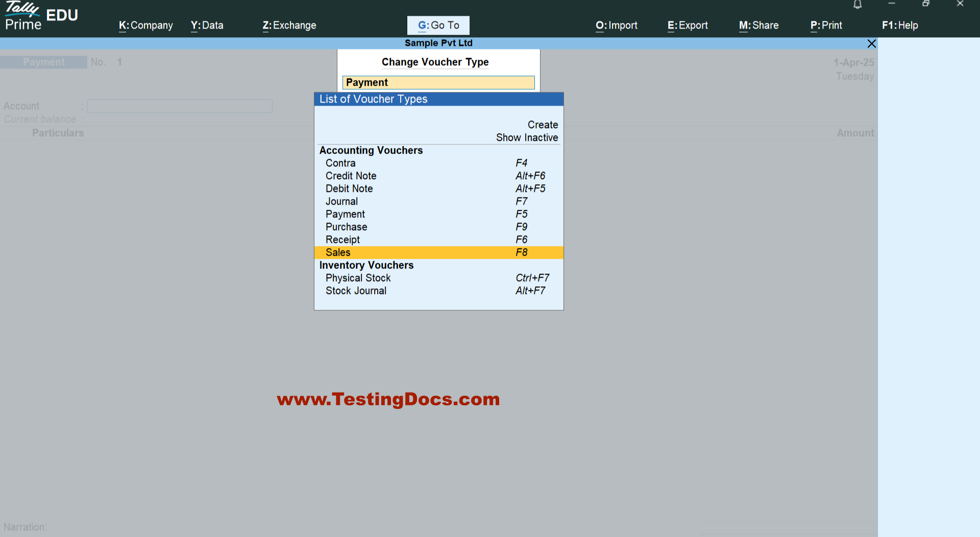Image resolution: width=980 pixels, height=537 pixels.
Task: Choose Physical Stock inventory voucher
Action: pos(358,278)
